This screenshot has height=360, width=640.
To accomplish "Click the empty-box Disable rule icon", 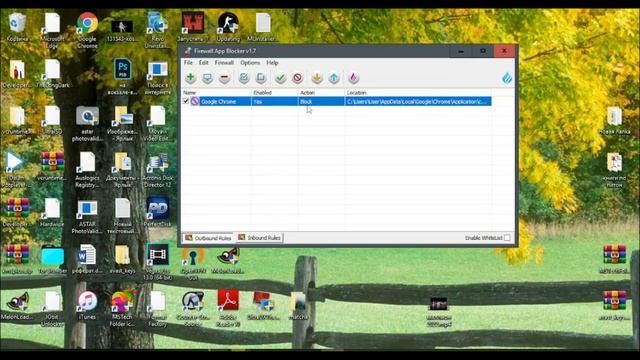I will (x=260, y=78).
